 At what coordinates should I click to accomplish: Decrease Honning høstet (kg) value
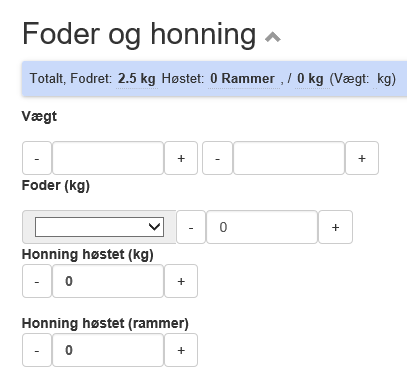point(37,281)
